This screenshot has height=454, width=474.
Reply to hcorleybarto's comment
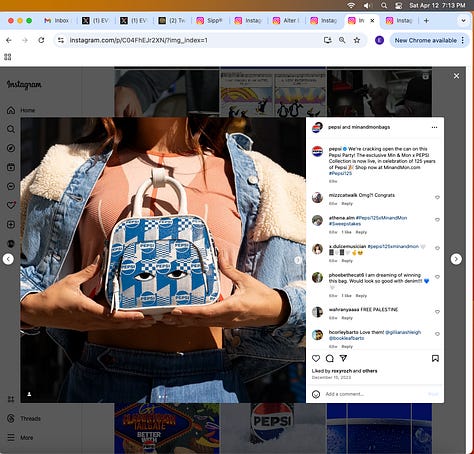(x=347, y=347)
